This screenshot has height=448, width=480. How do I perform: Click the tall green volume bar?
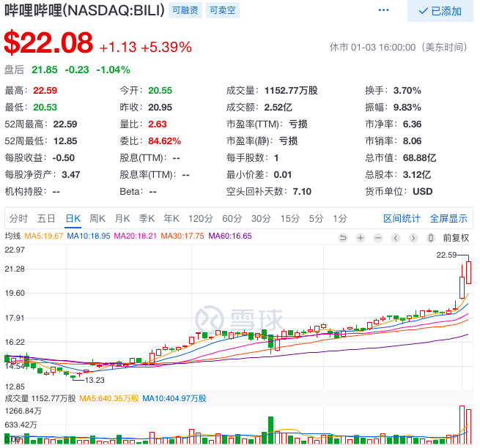[x=270, y=430]
